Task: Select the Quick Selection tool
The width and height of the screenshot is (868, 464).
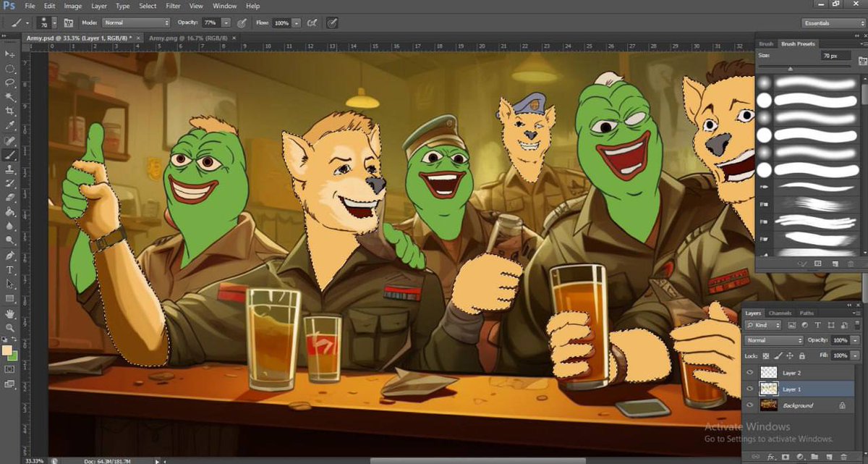Action: click(10, 97)
